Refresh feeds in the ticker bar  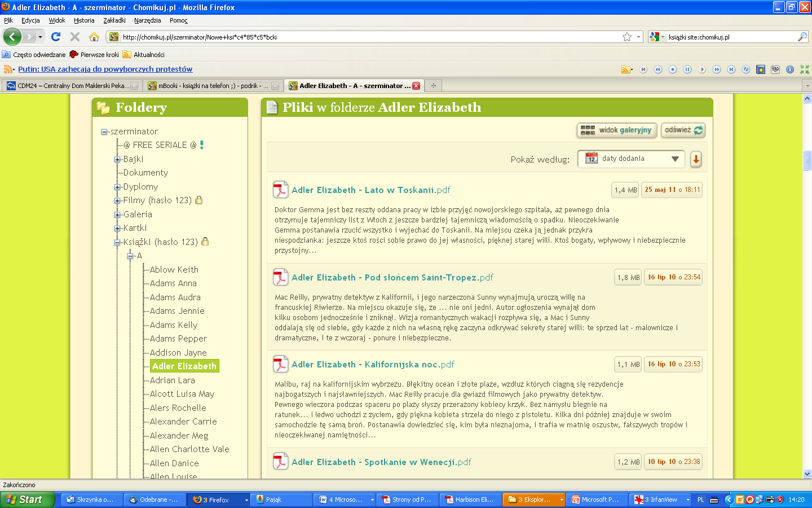(x=746, y=69)
